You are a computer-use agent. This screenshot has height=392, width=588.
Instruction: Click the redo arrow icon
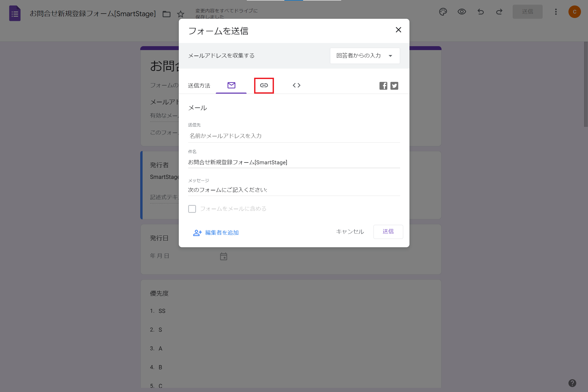(499, 12)
